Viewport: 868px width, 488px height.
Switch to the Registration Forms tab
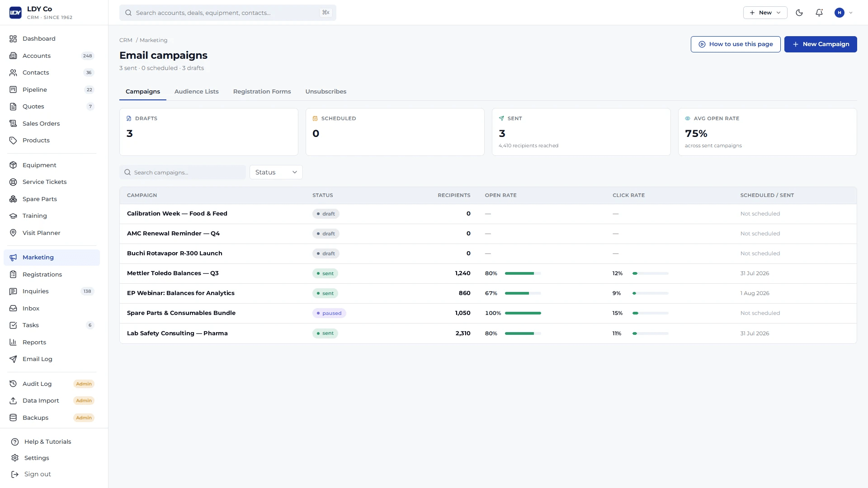pyautogui.click(x=262, y=92)
